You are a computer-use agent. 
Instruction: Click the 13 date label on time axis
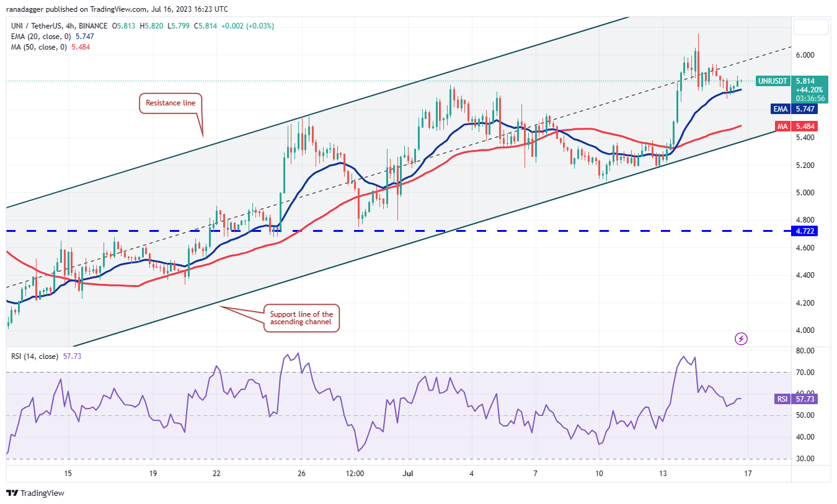click(663, 474)
